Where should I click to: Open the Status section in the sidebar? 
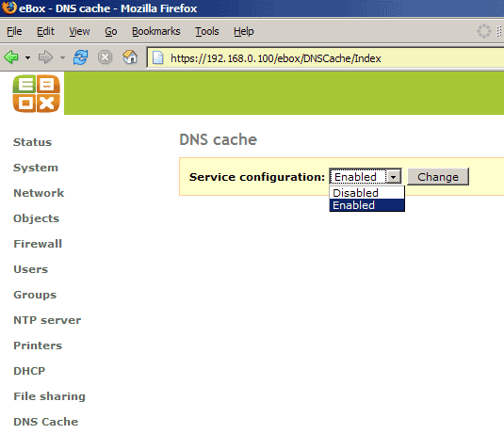32,142
